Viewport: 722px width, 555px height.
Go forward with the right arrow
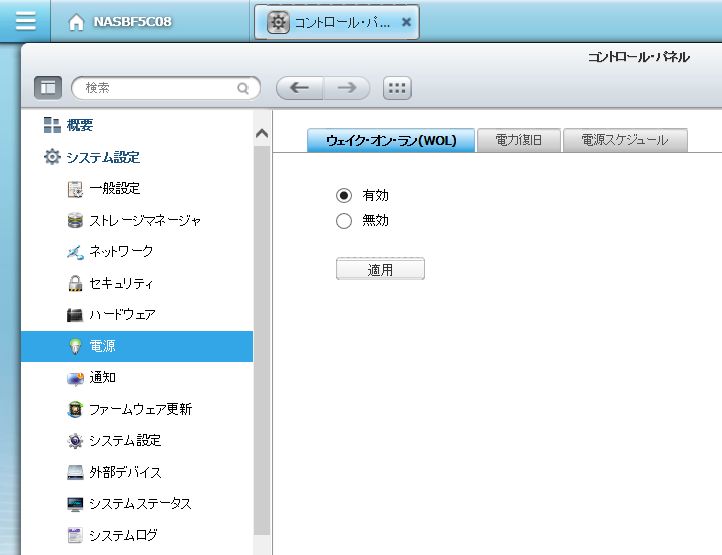[x=347, y=88]
